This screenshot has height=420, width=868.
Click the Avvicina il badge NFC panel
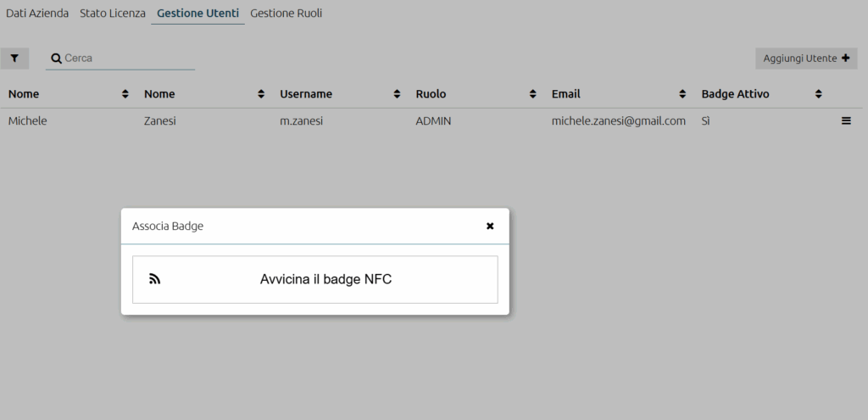315,279
